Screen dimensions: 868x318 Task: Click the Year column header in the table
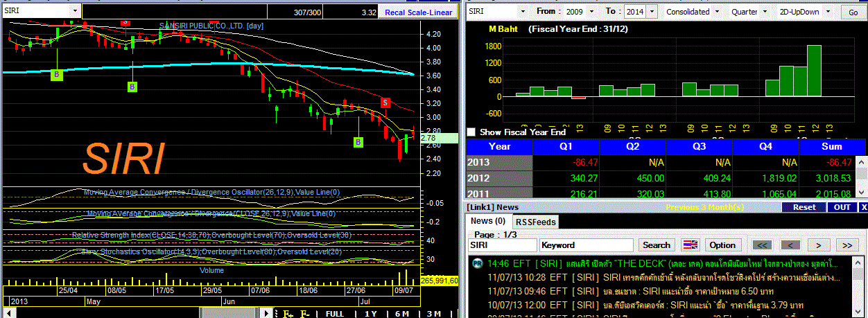[499, 147]
